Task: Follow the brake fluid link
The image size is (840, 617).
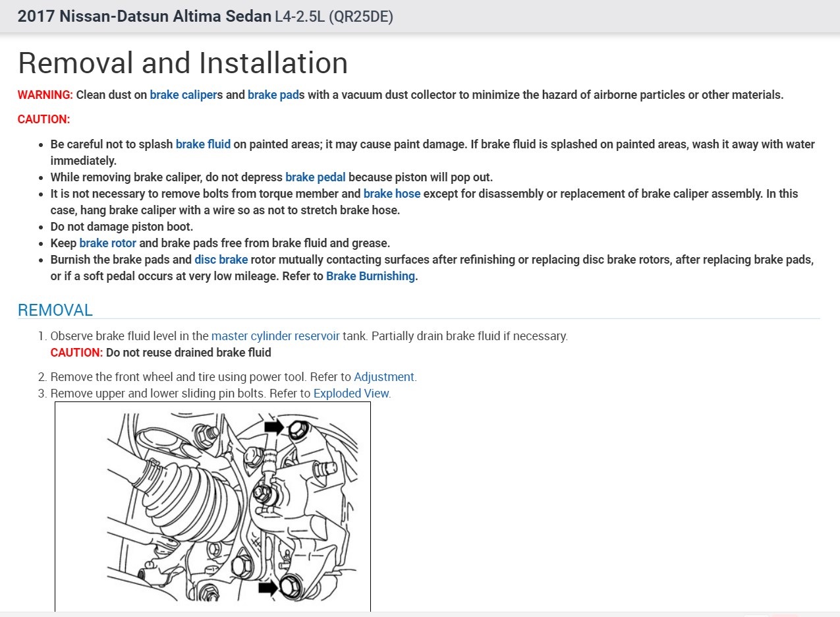Action: pos(203,144)
